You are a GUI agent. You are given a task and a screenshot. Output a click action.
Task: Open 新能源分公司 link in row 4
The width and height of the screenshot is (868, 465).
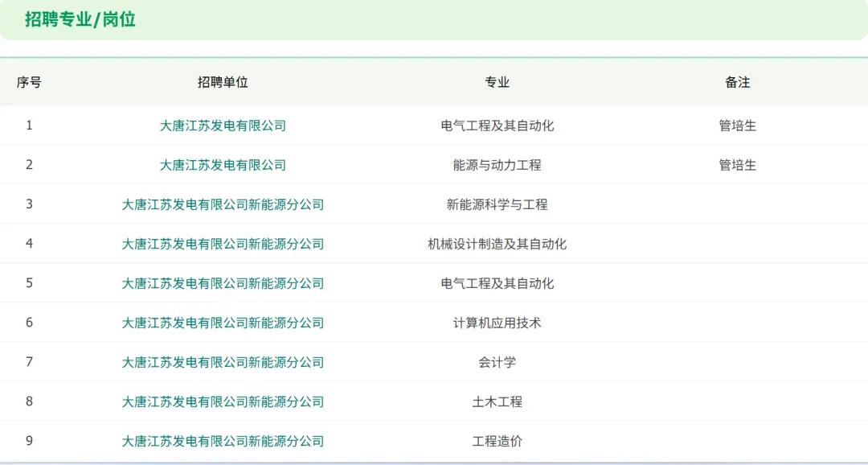(223, 244)
